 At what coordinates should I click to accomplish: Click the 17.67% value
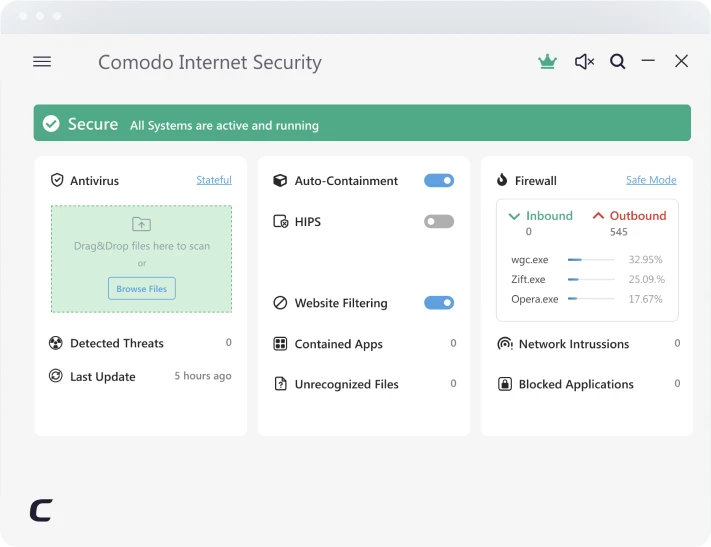point(645,299)
